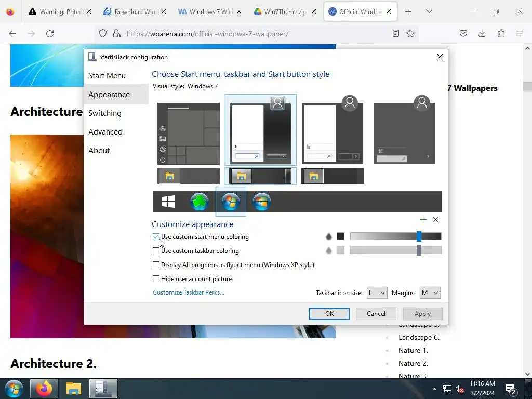Click the muted volume tray icon

point(459,389)
